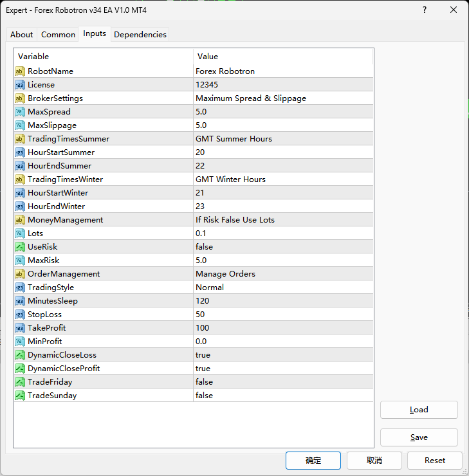Select the MaxSpread value field
469x476 pixels.
pos(283,112)
